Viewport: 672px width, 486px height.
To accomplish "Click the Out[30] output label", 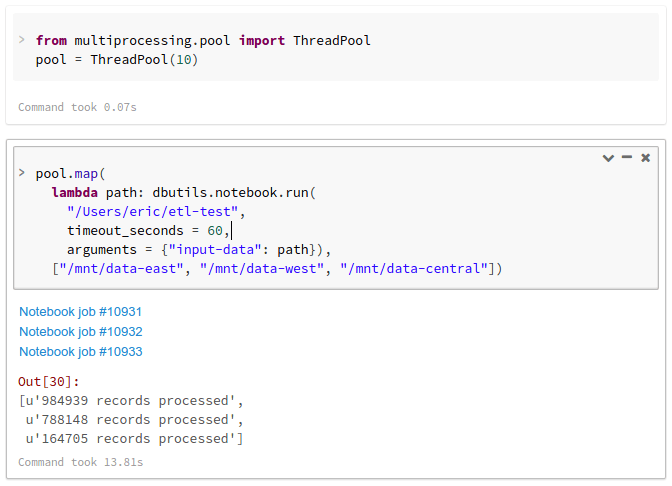I will coord(49,381).
